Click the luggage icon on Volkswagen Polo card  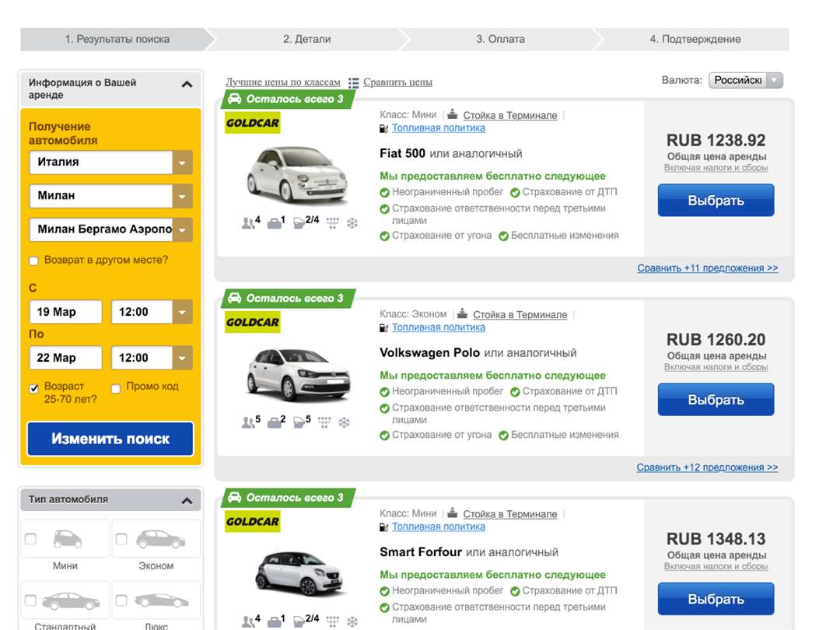pyautogui.click(x=274, y=422)
